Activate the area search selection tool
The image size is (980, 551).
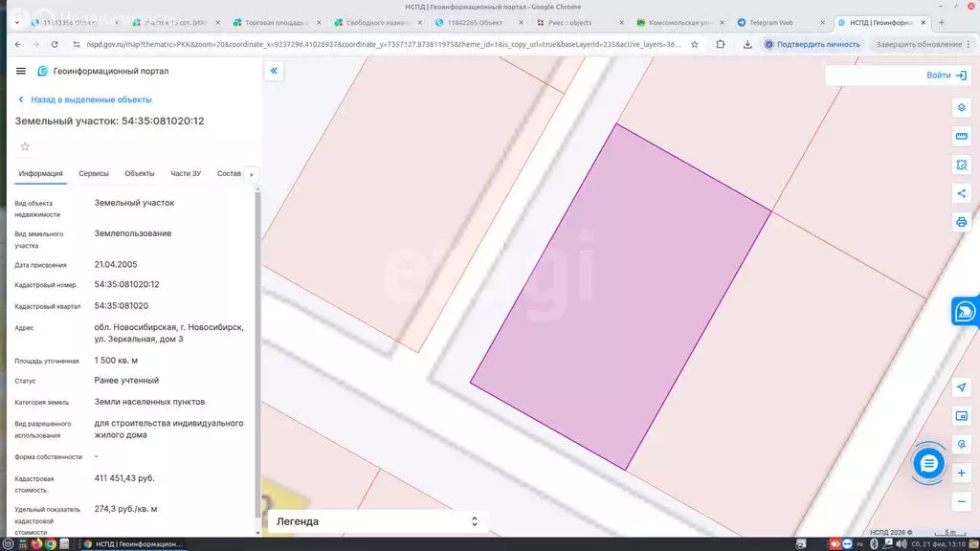pos(962,165)
